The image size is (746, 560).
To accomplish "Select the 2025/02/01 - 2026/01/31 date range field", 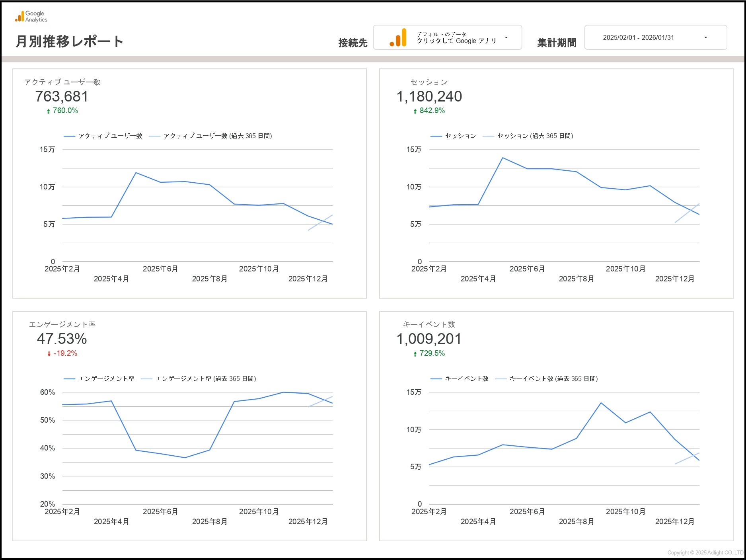I will [x=638, y=38].
